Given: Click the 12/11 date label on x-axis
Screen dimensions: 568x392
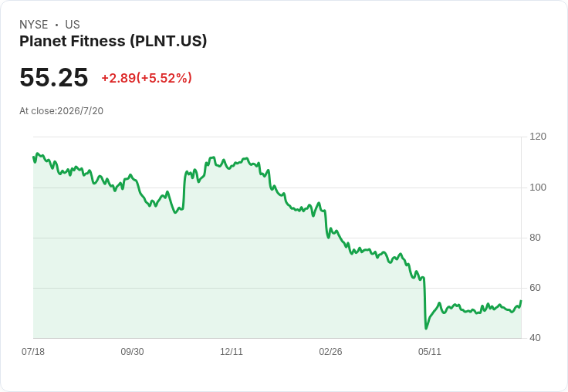Looking at the screenshot, I should point(232,352).
